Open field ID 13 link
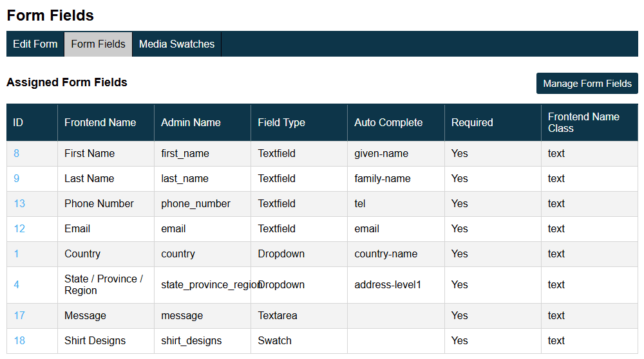The image size is (644, 359). tap(19, 203)
